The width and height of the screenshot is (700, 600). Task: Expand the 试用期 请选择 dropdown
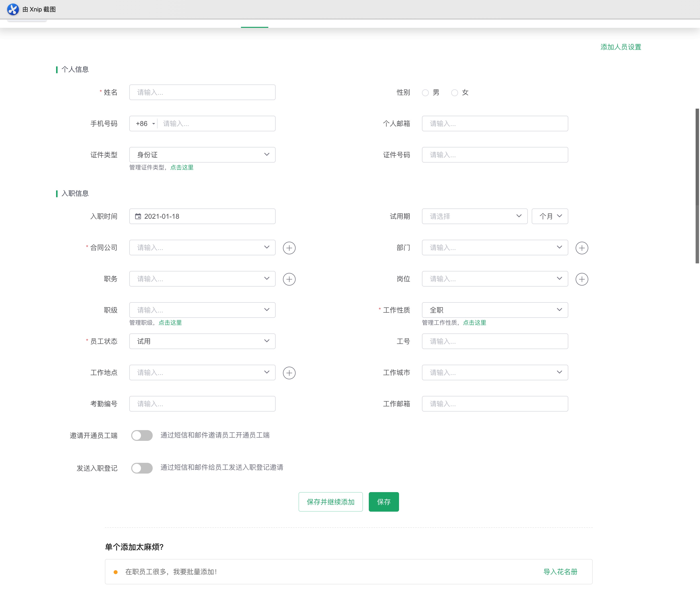474,216
